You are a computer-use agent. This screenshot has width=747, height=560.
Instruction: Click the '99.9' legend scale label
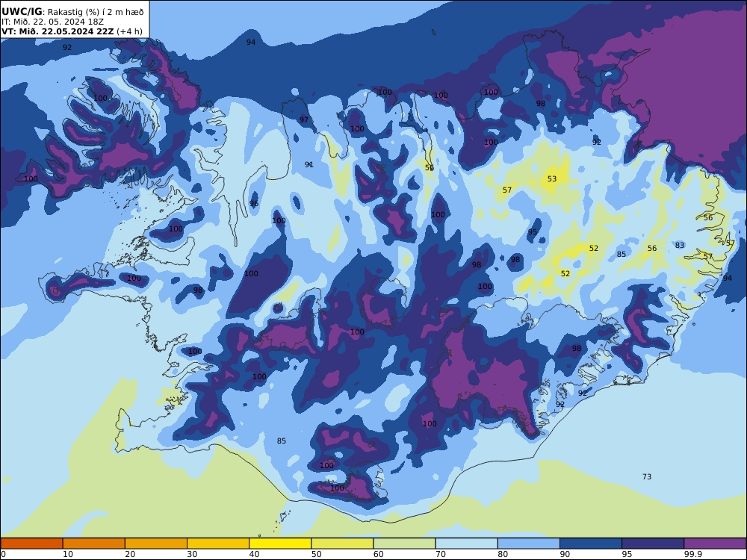(x=693, y=554)
